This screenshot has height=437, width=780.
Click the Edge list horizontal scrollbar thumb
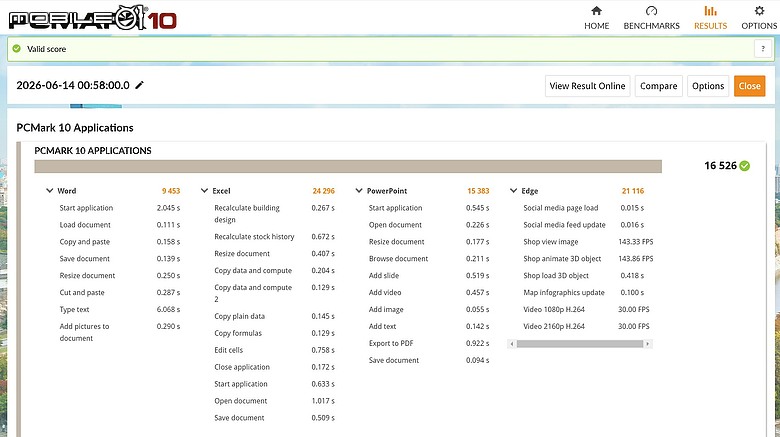pyautogui.click(x=580, y=344)
